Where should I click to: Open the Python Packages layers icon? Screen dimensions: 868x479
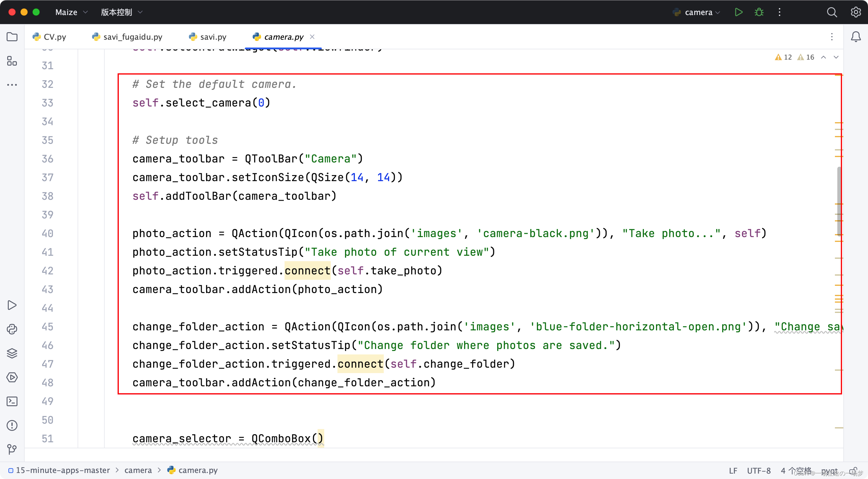(12, 353)
